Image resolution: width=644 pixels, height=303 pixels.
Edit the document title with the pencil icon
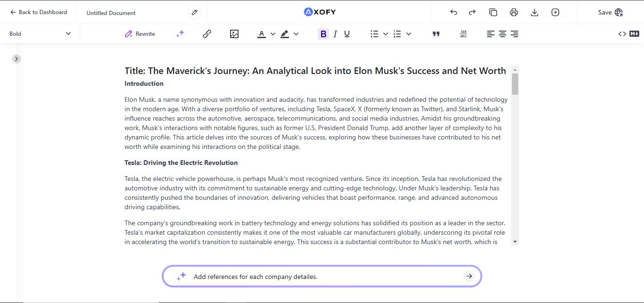coord(195,12)
